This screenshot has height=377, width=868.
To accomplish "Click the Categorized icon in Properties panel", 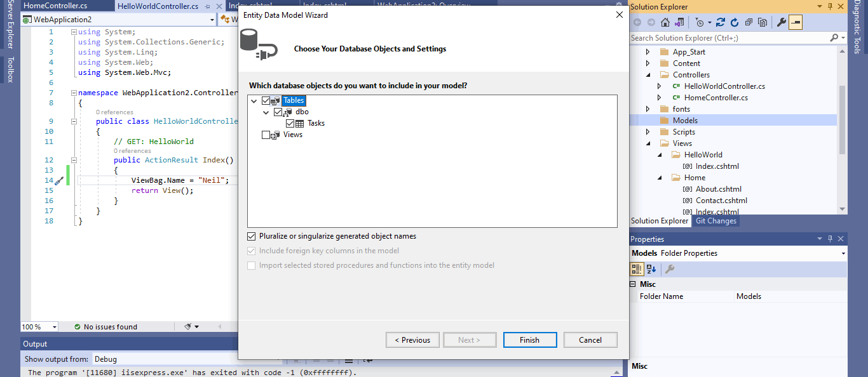I will coord(637,269).
